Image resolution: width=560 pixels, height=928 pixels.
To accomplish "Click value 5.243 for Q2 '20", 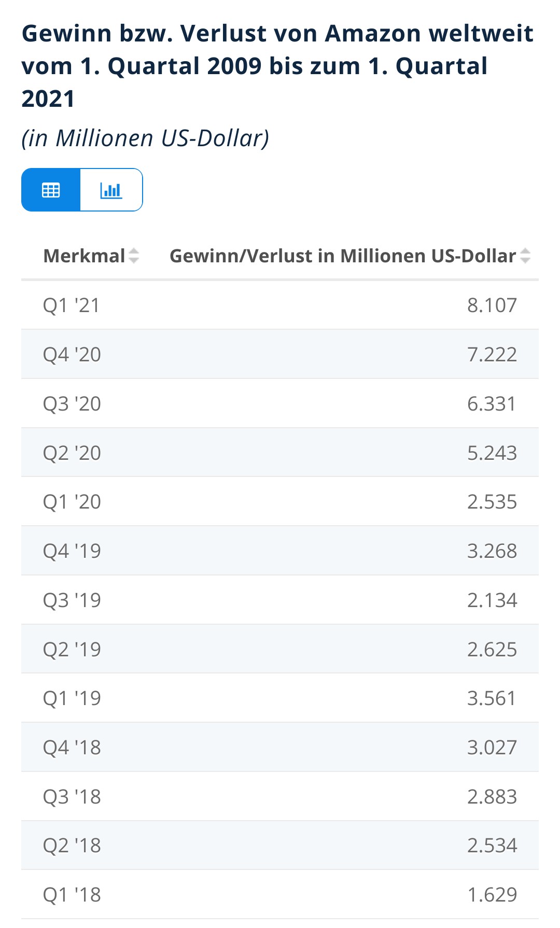I will click(x=492, y=453).
